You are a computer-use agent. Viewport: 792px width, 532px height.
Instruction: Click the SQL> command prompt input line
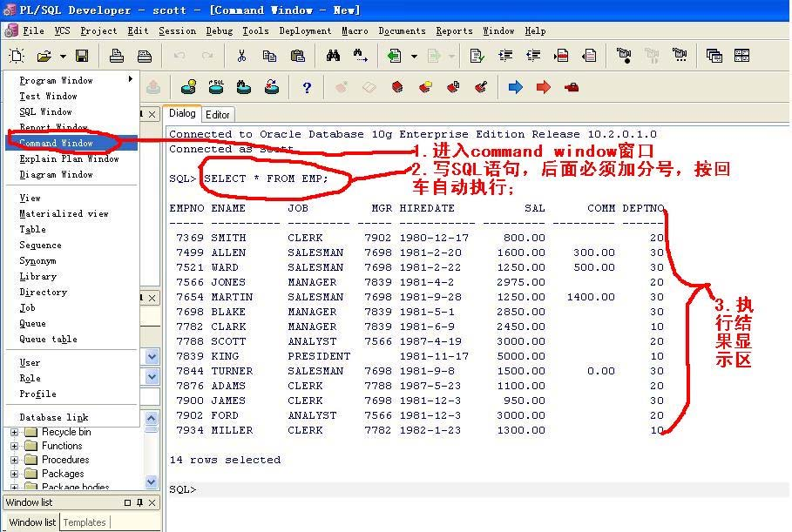click(477, 489)
